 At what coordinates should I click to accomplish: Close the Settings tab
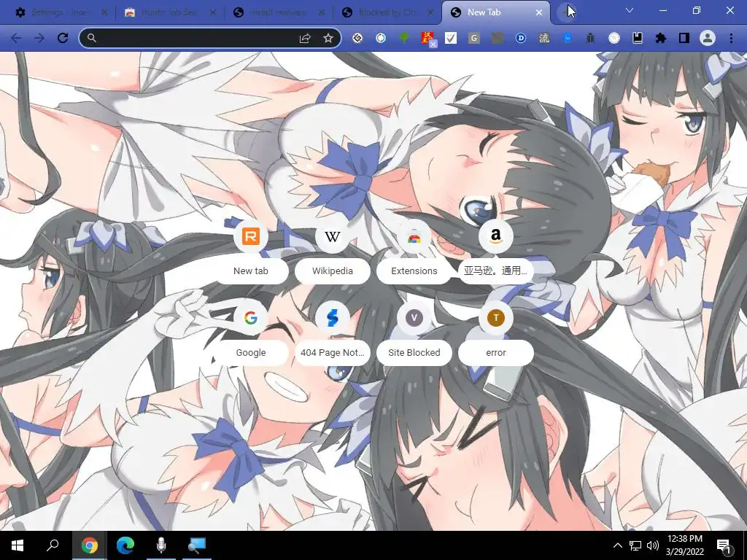pyautogui.click(x=104, y=12)
